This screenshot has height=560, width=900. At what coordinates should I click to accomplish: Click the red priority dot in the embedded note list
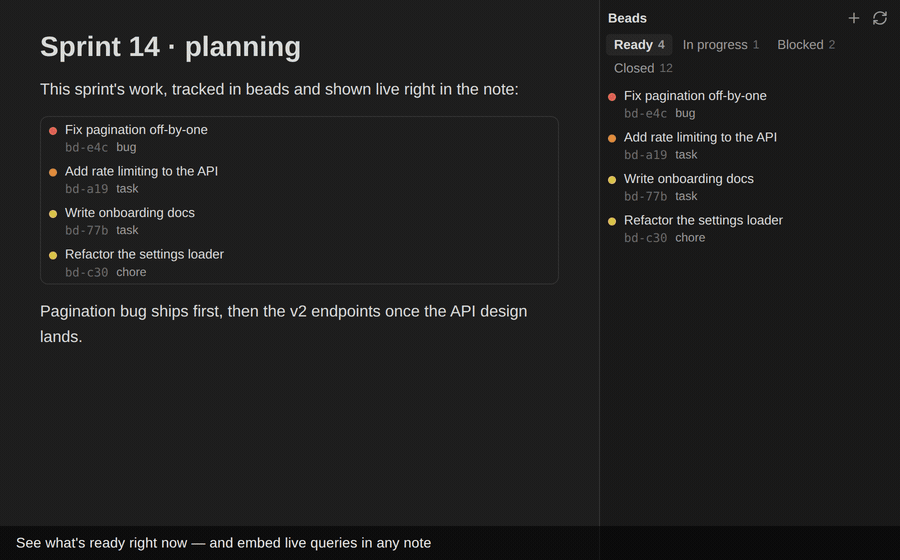53,131
